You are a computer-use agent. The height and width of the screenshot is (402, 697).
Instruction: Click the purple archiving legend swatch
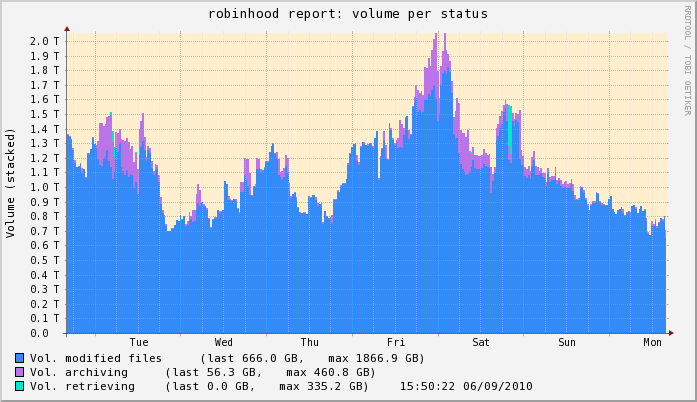pos(20,371)
